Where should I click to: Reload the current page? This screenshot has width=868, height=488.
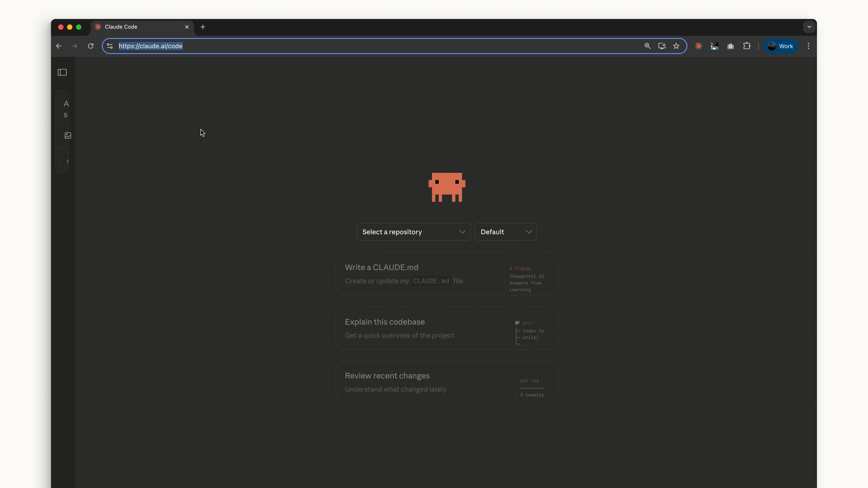(91, 46)
